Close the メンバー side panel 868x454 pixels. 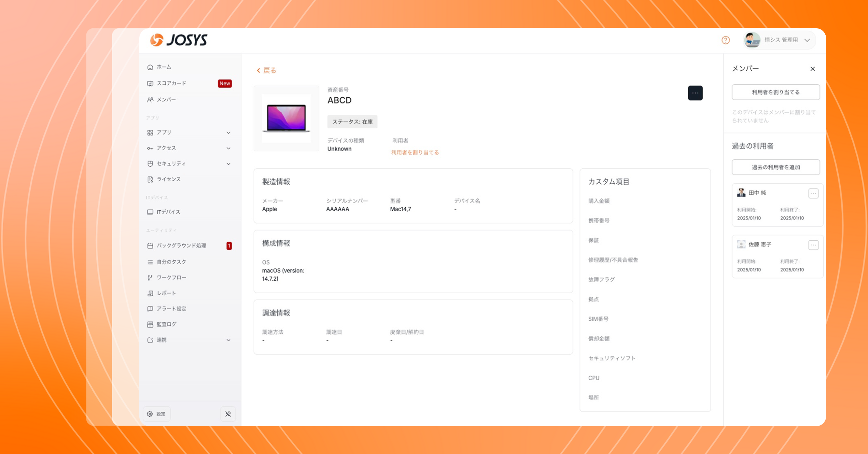click(812, 69)
